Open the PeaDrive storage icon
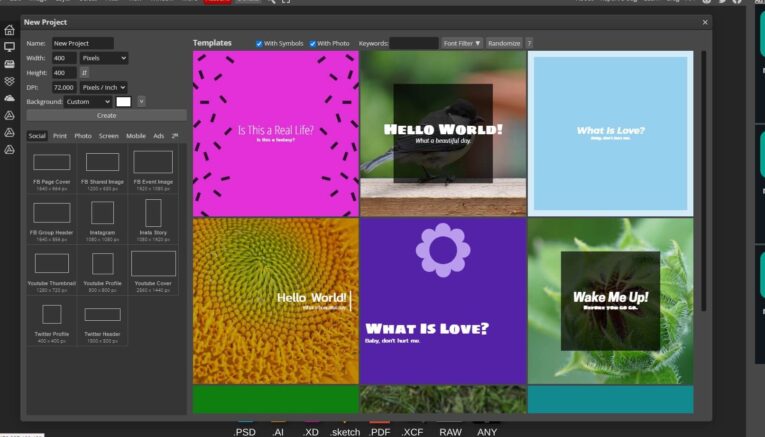 9,64
